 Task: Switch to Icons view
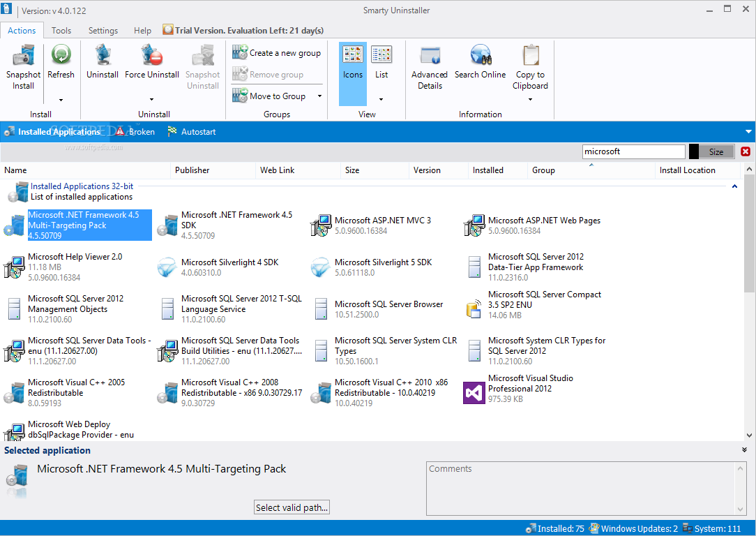click(x=352, y=73)
